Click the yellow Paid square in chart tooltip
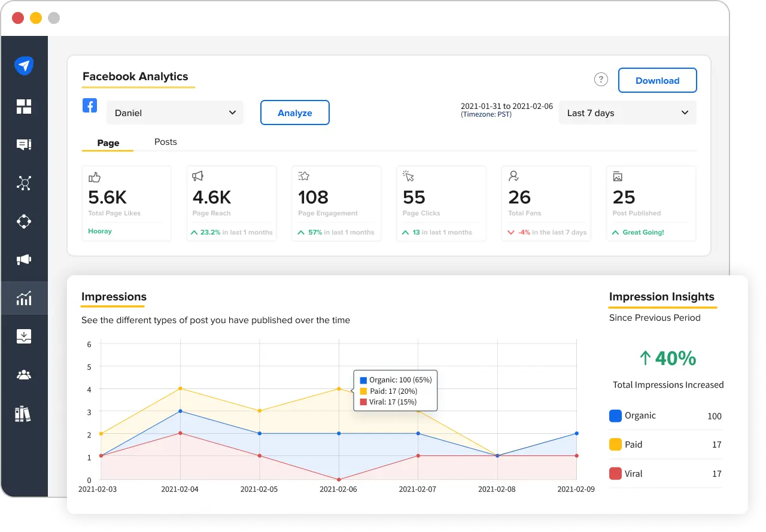The width and height of the screenshot is (766, 532). 363,391
